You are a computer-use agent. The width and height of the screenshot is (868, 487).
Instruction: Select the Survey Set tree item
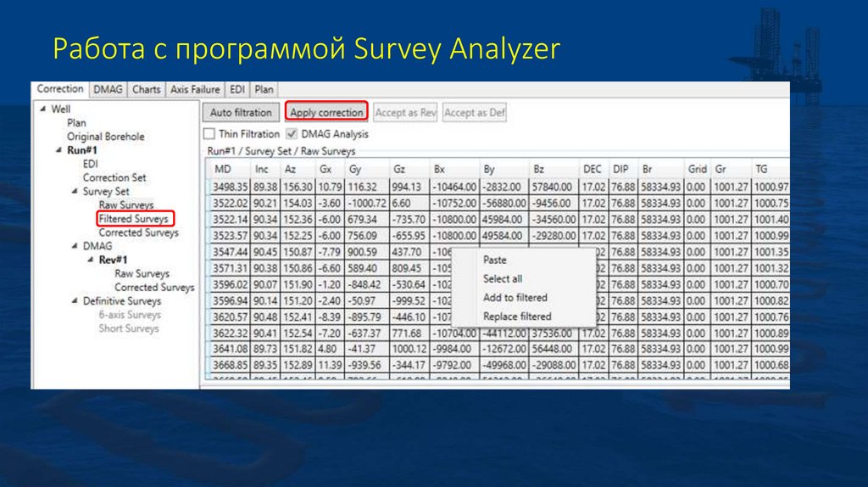click(106, 191)
